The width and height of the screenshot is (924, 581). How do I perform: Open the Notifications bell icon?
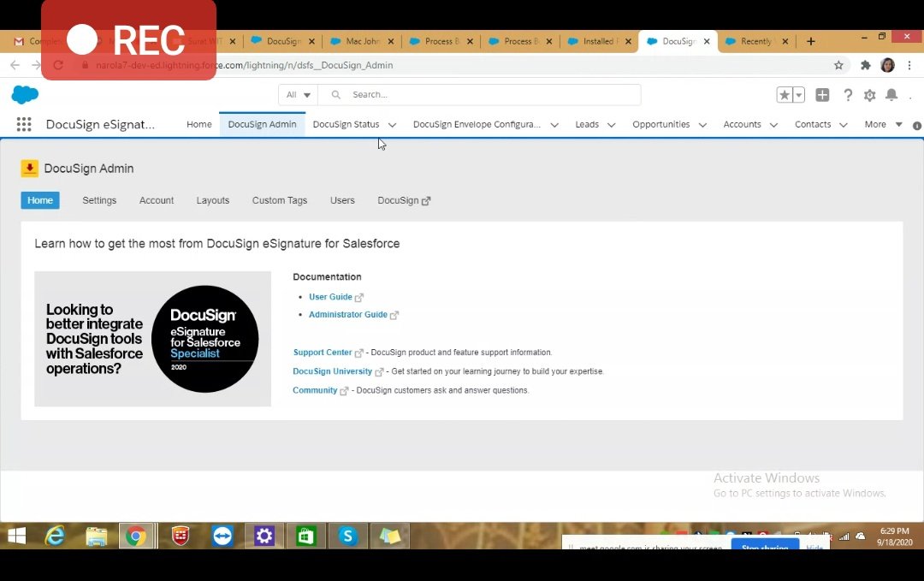coord(891,95)
